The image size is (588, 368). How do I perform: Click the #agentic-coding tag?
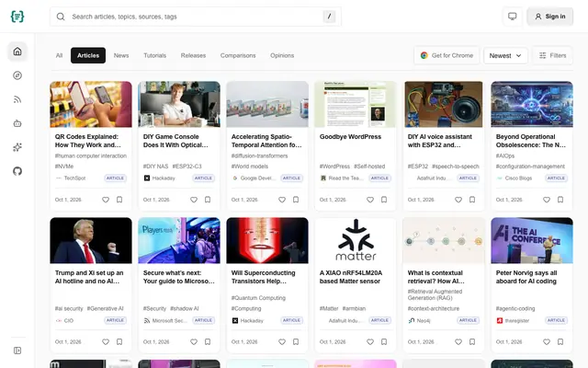pos(515,309)
